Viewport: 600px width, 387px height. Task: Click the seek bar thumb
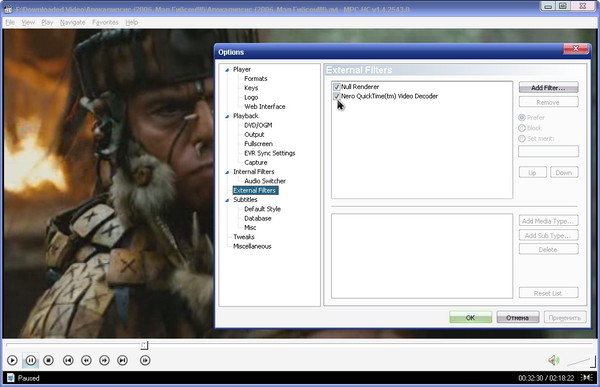click(x=144, y=345)
